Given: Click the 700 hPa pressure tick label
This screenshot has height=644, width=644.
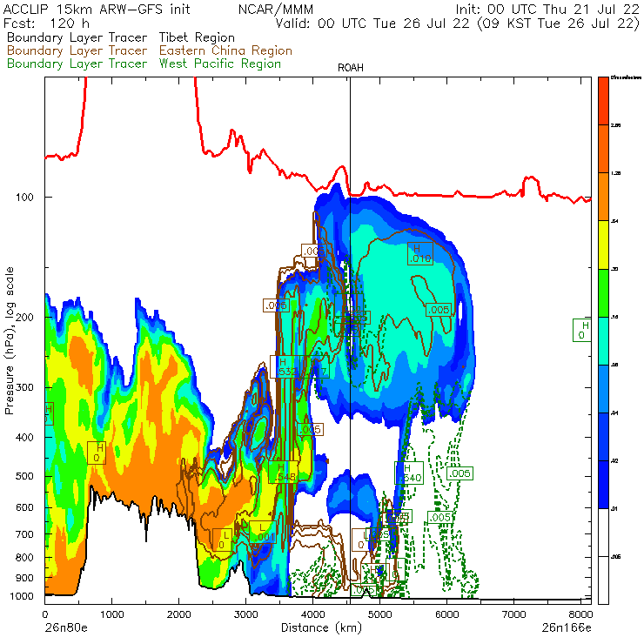Looking at the screenshot, I should tap(24, 534).
